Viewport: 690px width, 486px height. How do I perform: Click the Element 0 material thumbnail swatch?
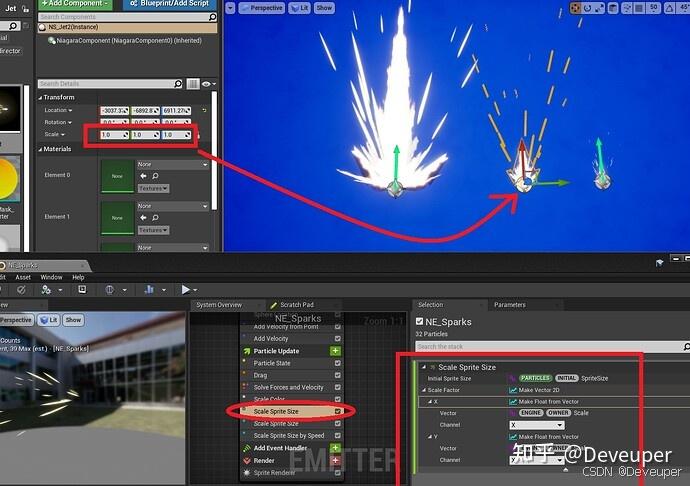pos(117,176)
